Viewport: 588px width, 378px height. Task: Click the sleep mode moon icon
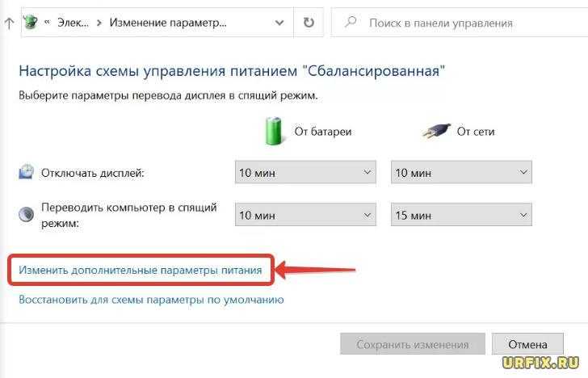tap(26, 215)
